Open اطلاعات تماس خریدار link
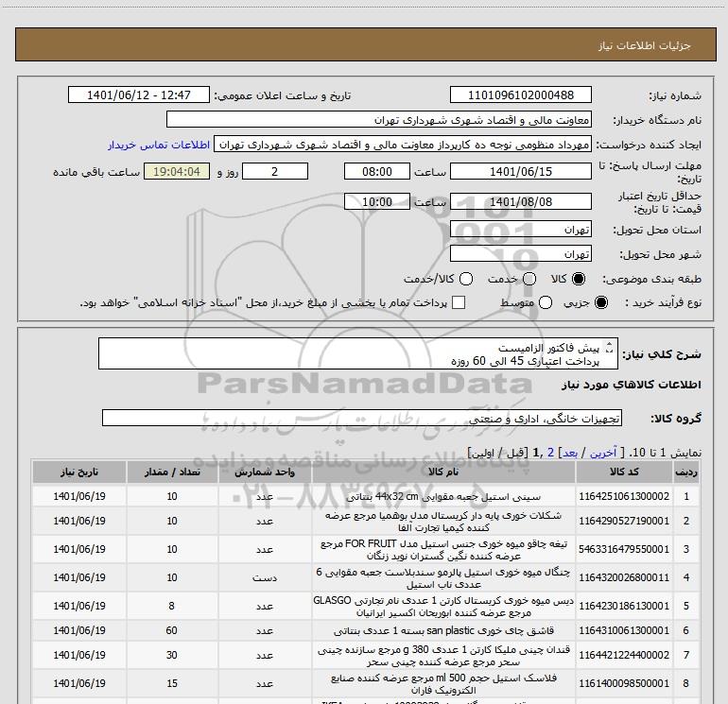Image resolution: width=728 pixels, height=704 pixels. click(x=159, y=145)
